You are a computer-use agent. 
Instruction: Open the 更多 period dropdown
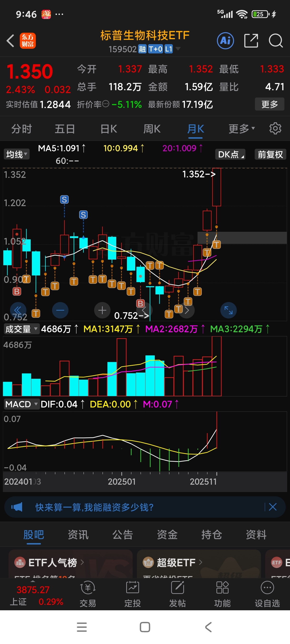[x=242, y=128]
